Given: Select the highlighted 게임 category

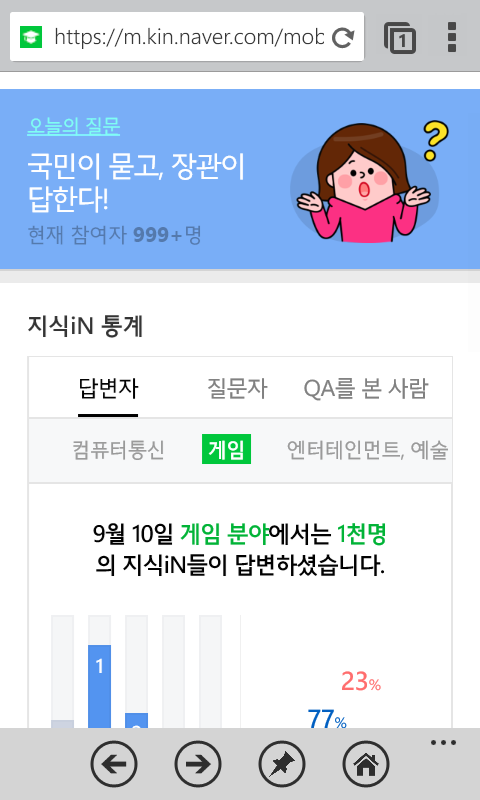Looking at the screenshot, I should point(226,449).
